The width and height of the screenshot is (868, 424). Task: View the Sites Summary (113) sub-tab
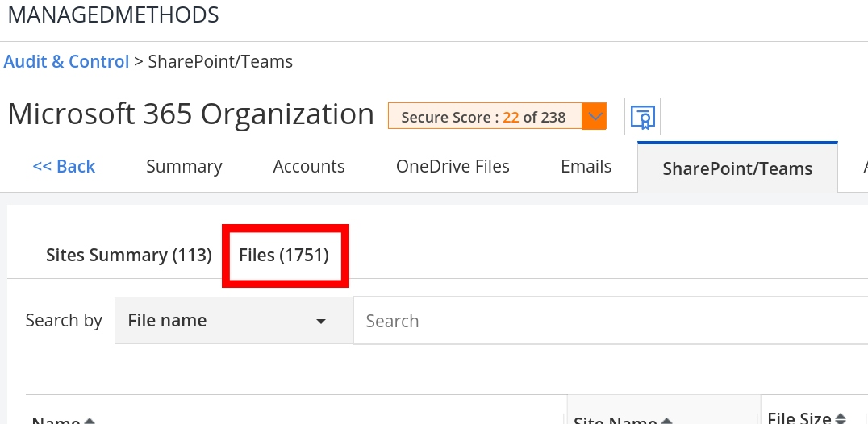pos(128,256)
